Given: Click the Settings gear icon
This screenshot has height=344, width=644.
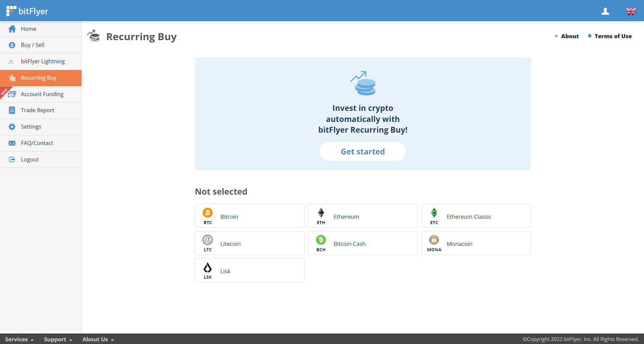Looking at the screenshot, I should 12,127.
